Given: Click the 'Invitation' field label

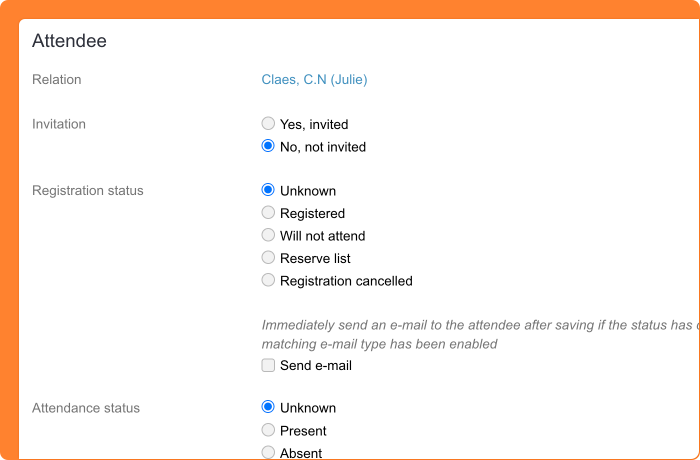Looking at the screenshot, I should point(59,124).
